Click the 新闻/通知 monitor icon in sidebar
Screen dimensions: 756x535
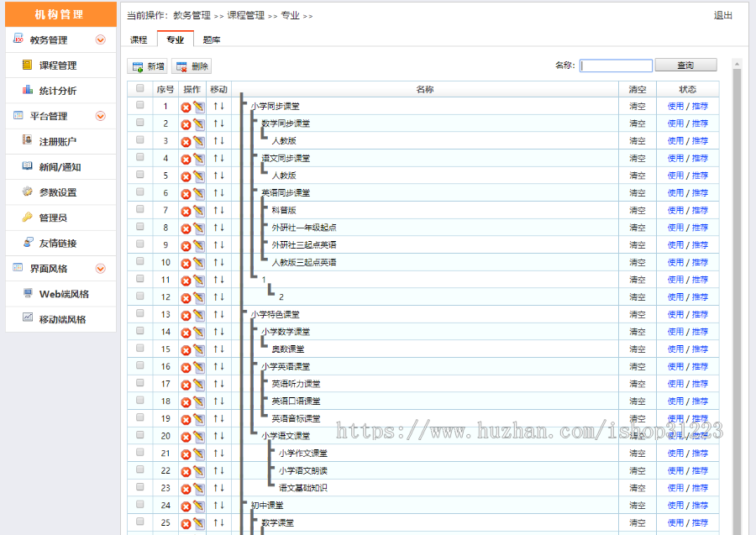[x=28, y=167]
